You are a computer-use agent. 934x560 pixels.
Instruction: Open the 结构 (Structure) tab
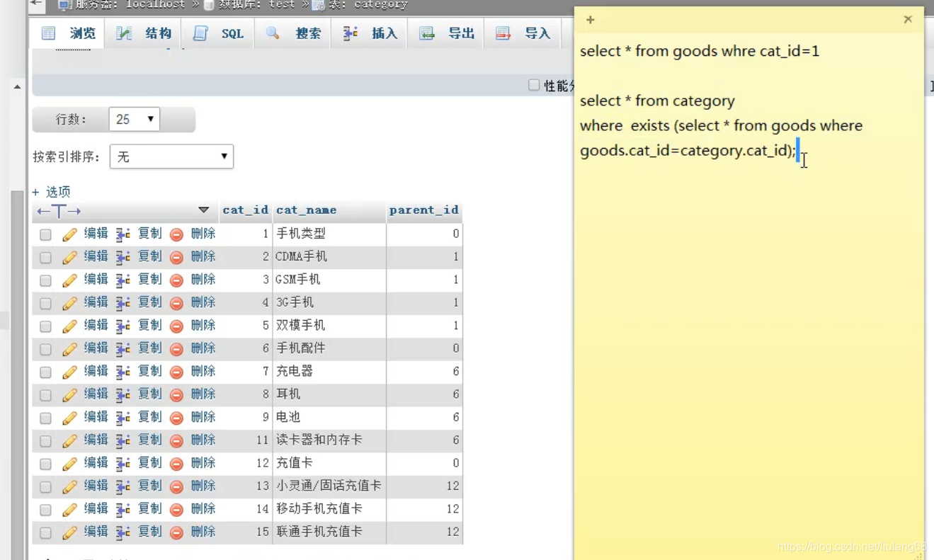[x=144, y=33]
